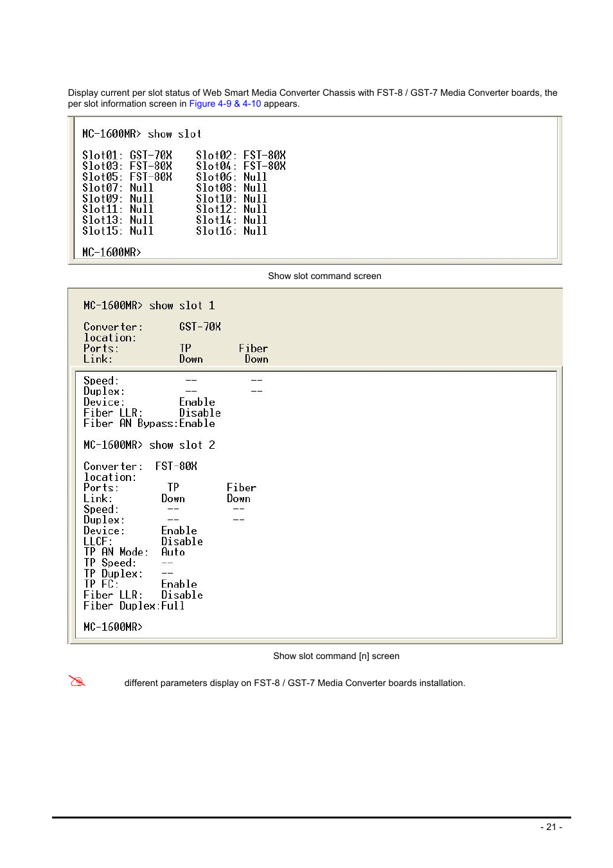Click the 'Slot13: Null' entry

coord(118,220)
